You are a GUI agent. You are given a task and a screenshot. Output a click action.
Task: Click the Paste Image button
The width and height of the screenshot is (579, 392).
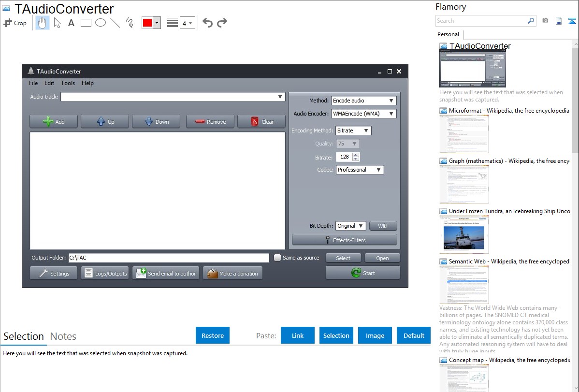click(x=375, y=335)
